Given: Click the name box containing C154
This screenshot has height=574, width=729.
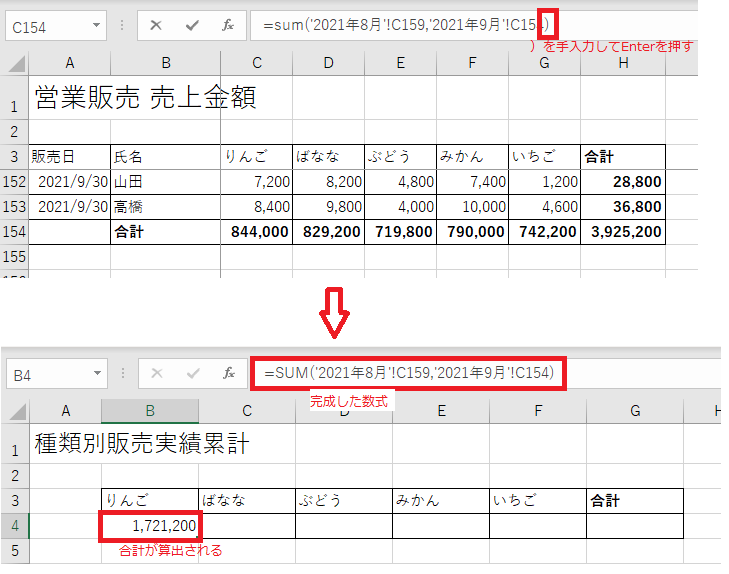Looking at the screenshot, I should pos(45,26).
